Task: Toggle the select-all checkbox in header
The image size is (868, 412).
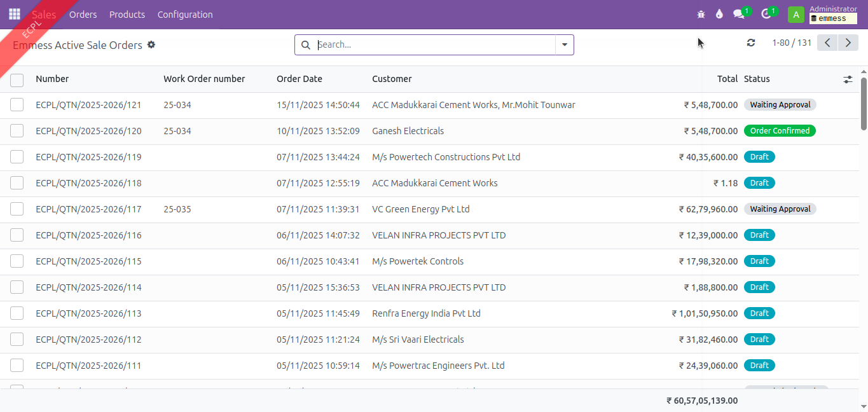Action: click(x=17, y=80)
